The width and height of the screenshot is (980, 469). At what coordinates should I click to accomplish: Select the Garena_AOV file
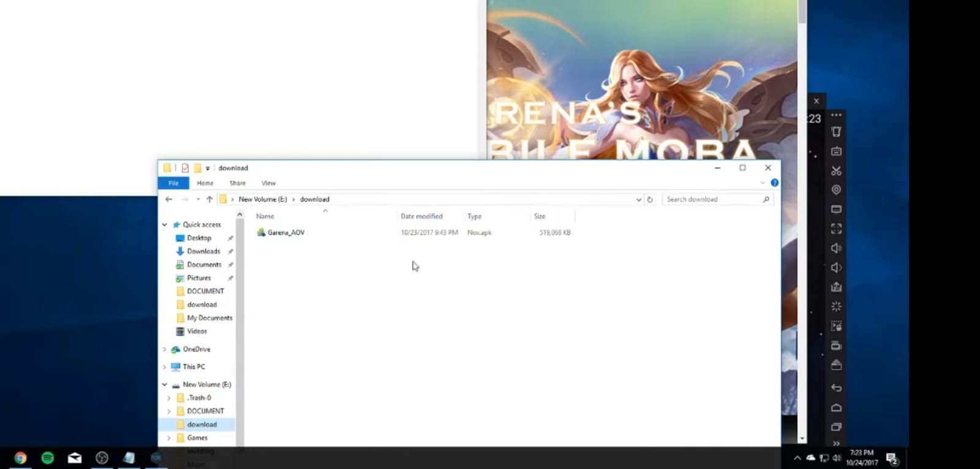pyautogui.click(x=286, y=232)
